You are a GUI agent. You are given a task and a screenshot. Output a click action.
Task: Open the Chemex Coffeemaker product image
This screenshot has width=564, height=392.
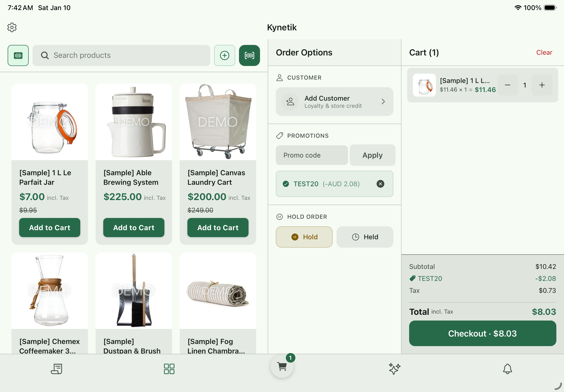[50, 291]
